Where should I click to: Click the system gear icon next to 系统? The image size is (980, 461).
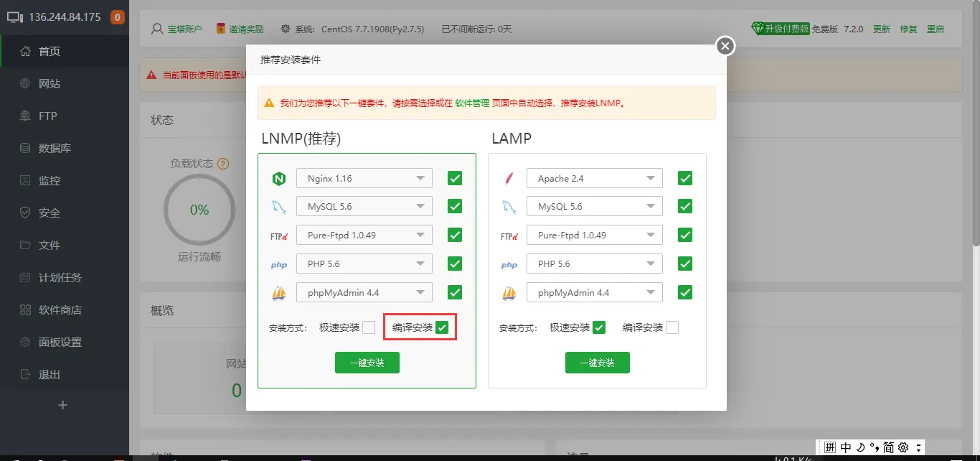(x=286, y=29)
